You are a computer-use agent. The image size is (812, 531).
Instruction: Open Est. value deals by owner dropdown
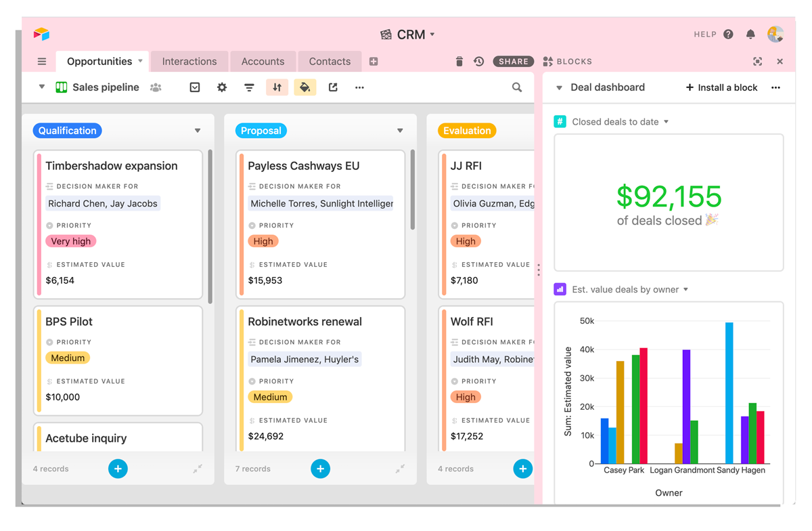coord(685,290)
